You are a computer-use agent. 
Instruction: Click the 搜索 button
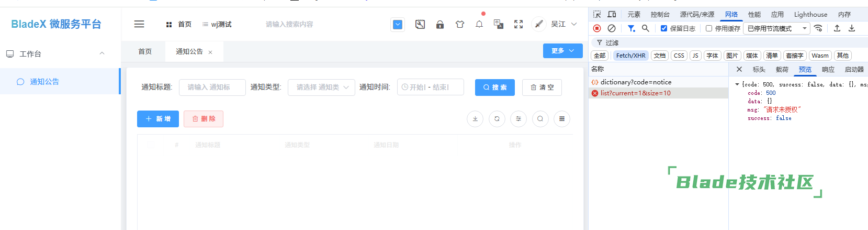pos(495,87)
